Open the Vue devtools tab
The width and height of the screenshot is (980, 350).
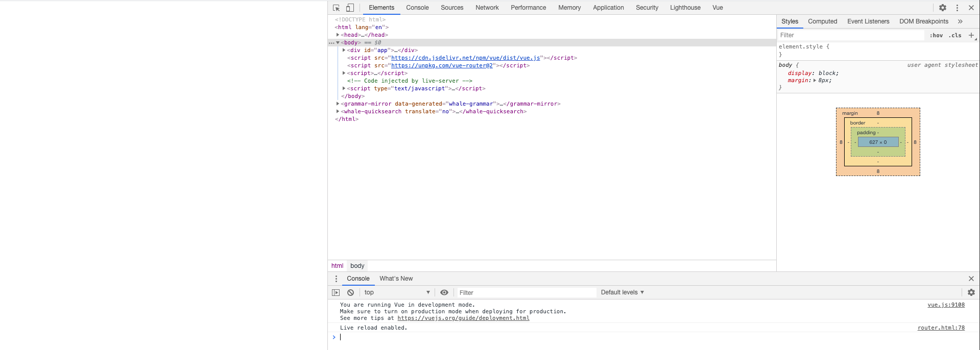point(718,8)
